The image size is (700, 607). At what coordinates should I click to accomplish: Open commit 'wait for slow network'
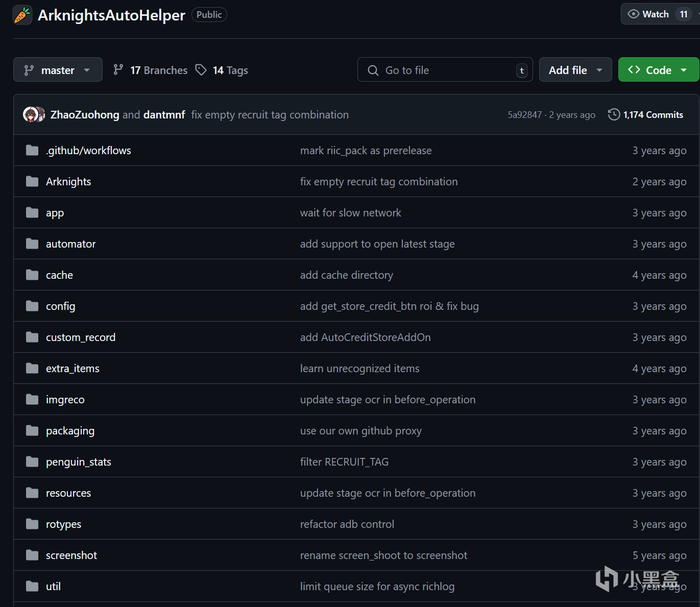tap(350, 213)
